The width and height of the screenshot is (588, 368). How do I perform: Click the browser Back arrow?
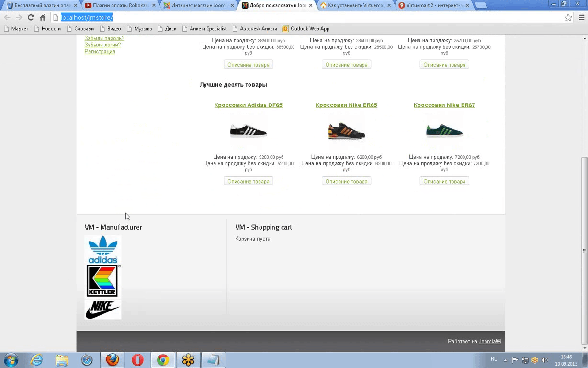coord(7,17)
